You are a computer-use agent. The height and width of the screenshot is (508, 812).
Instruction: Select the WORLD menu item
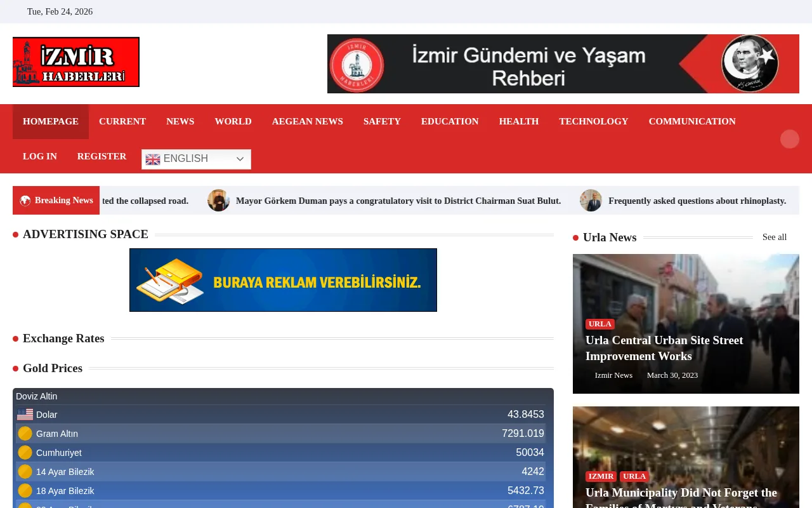click(x=233, y=121)
